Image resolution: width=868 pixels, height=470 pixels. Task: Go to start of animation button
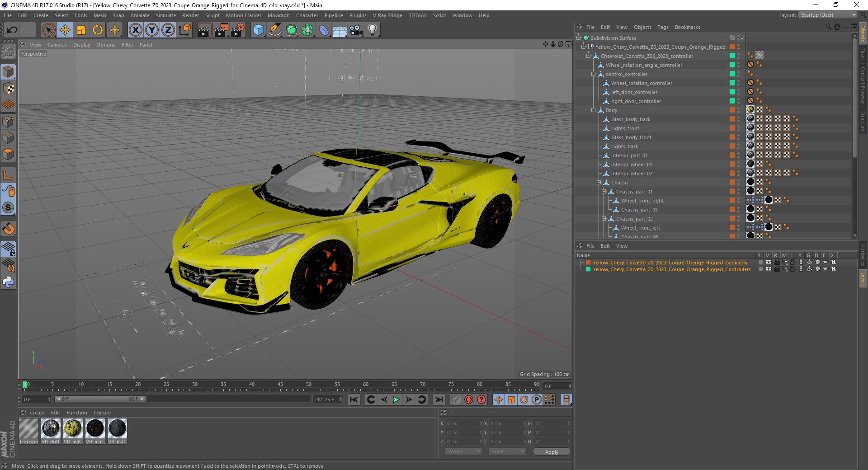pos(354,399)
